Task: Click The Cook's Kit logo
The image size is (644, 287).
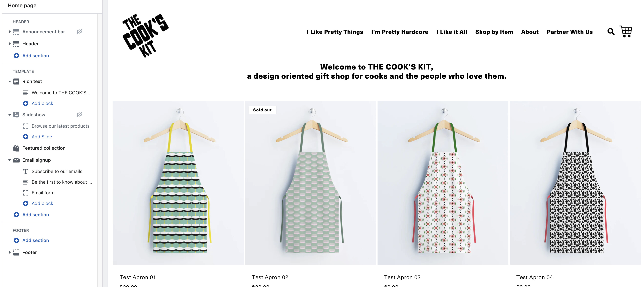Action: pyautogui.click(x=146, y=35)
